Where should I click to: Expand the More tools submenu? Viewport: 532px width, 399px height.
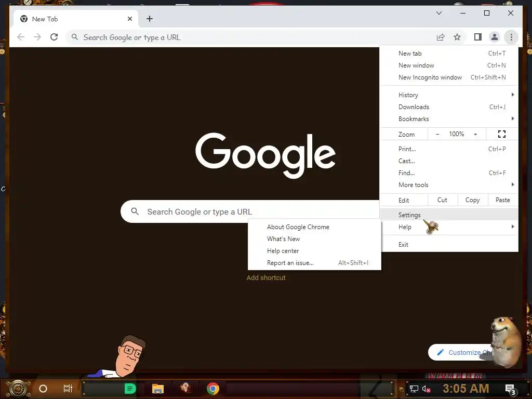point(449,185)
